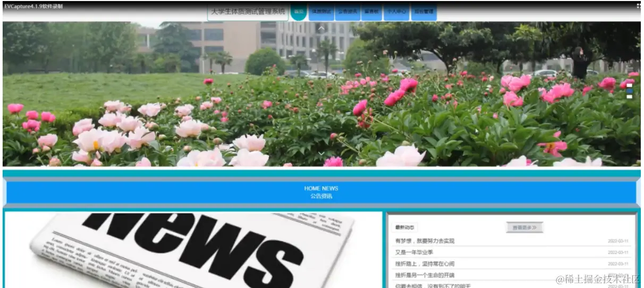Open news item 有梦想，就要努力去实现
Image resolution: width=644 pixels, height=288 pixels.
pos(425,241)
